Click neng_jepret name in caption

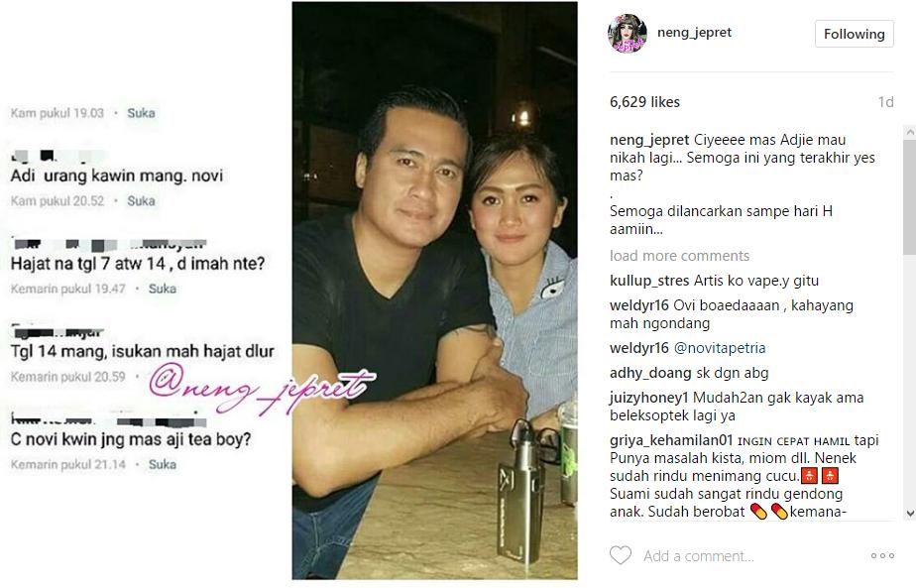tap(649, 140)
